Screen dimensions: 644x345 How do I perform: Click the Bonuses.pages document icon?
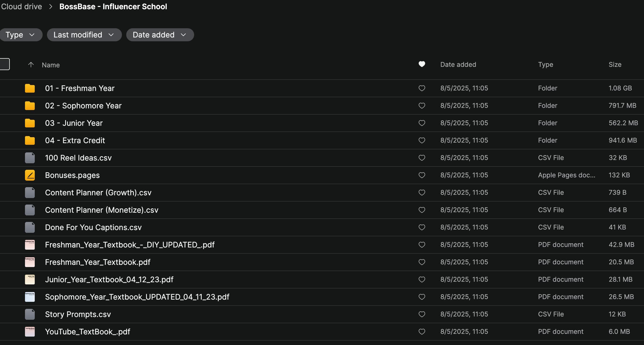[x=30, y=175]
